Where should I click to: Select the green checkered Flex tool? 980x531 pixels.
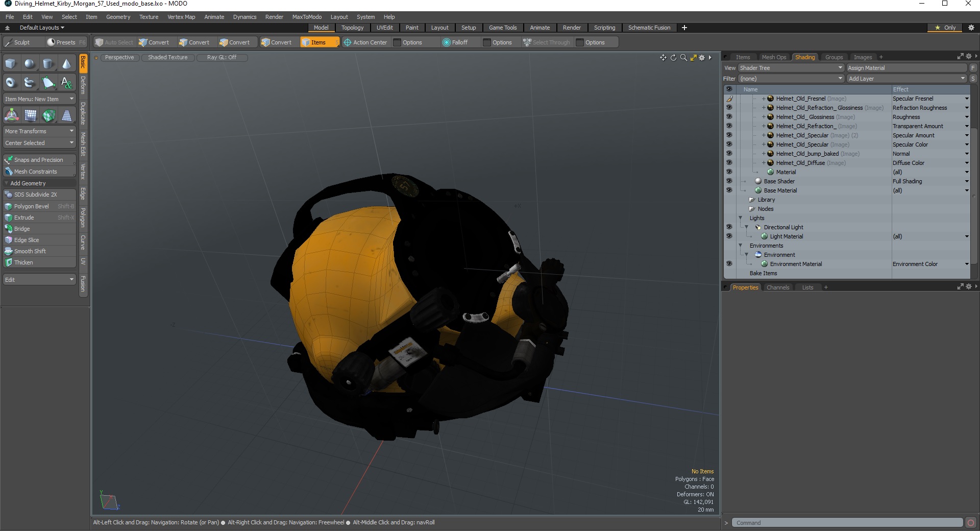pos(48,115)
